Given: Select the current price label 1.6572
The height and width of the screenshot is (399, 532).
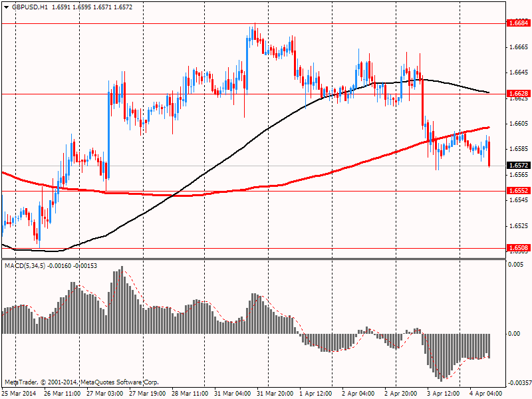Looking at the screenshot, I should pyautogui.click(x=518, y=165).
